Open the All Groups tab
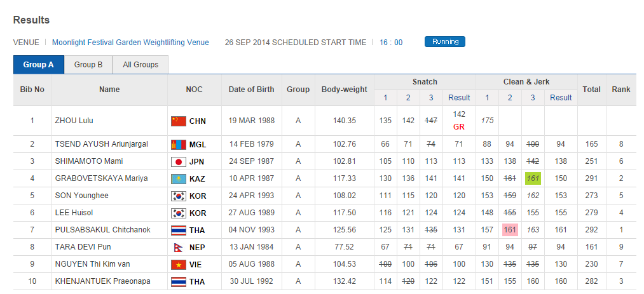The height and width of the screenshot is (294, 644). coord(140,65)
